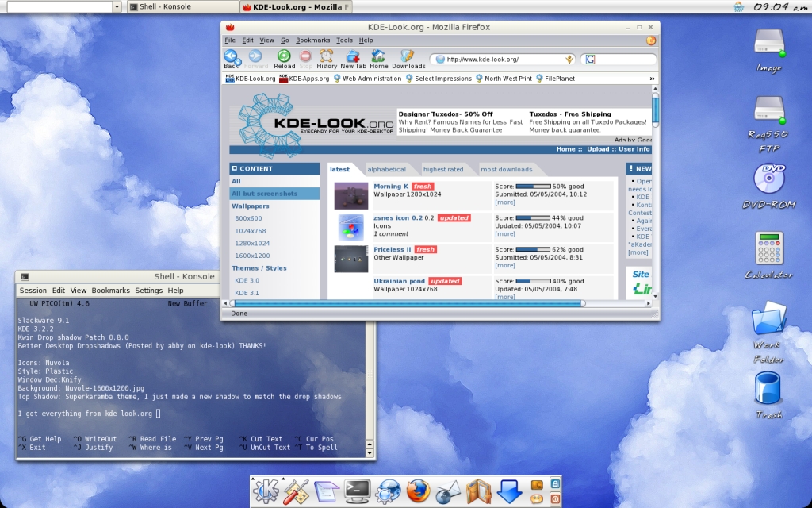Open Konqueror globe-gear icon in the panel
Image resolution: width=812 pixels, height=508 pixels.
388,491
